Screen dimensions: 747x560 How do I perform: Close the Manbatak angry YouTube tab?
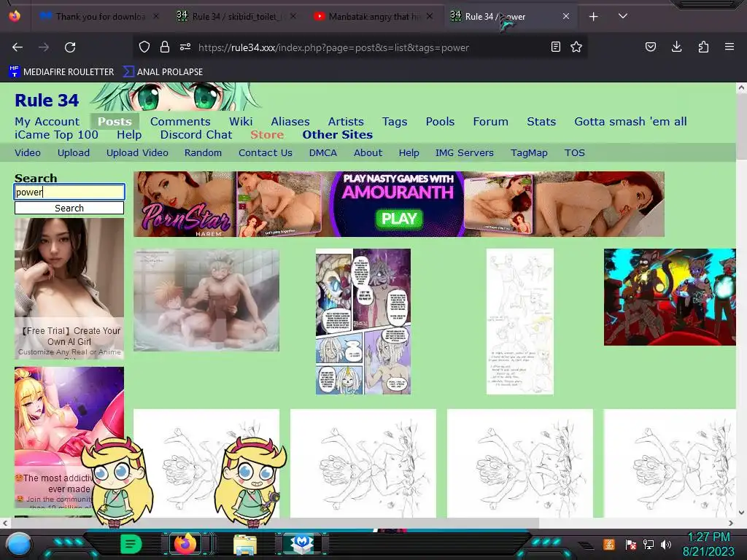point(430,17)
